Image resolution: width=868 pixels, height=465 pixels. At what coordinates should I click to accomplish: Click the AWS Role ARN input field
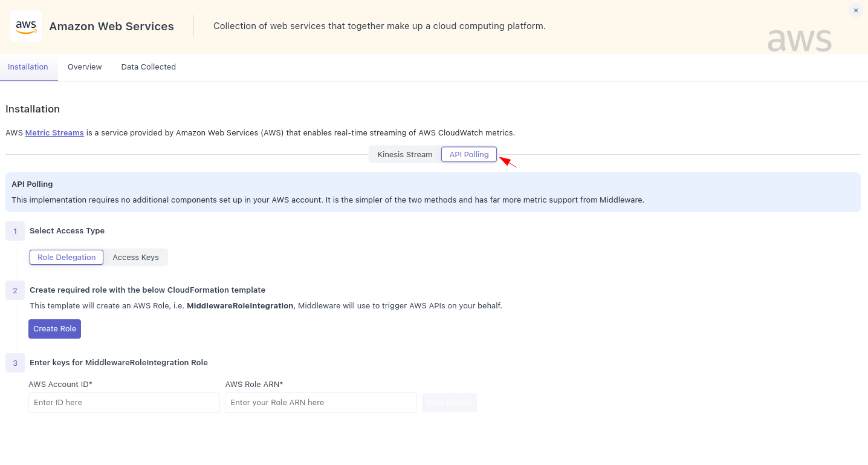pyautogui.click(x=320, y=402)
